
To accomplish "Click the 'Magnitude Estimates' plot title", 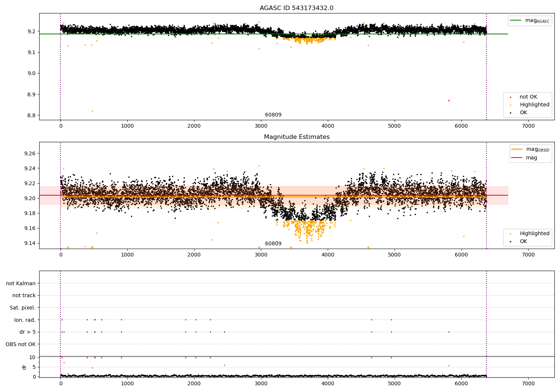I will click(296, 137).
